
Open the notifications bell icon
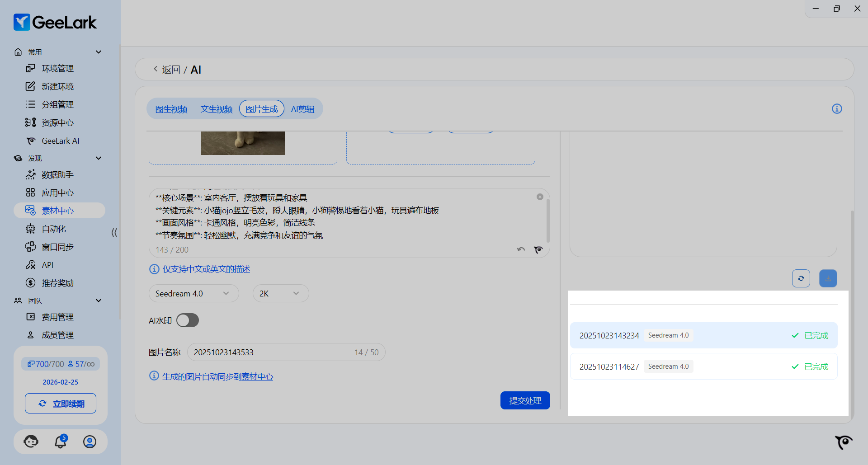[60, 442]
